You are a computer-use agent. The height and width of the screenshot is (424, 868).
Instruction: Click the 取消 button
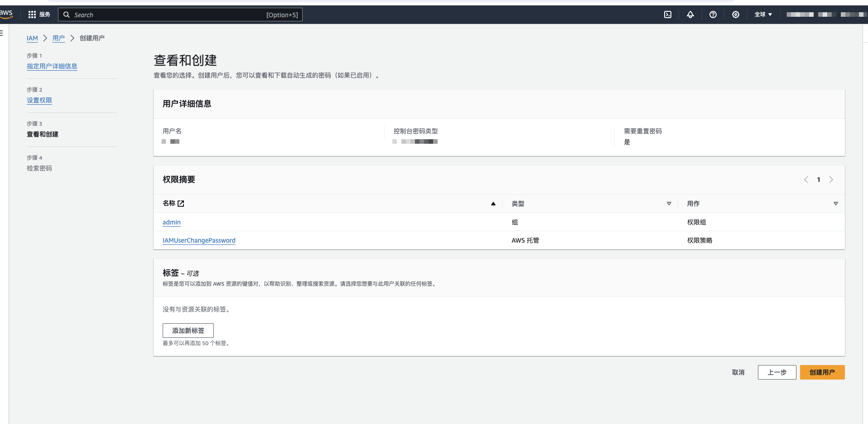point(738,372)
